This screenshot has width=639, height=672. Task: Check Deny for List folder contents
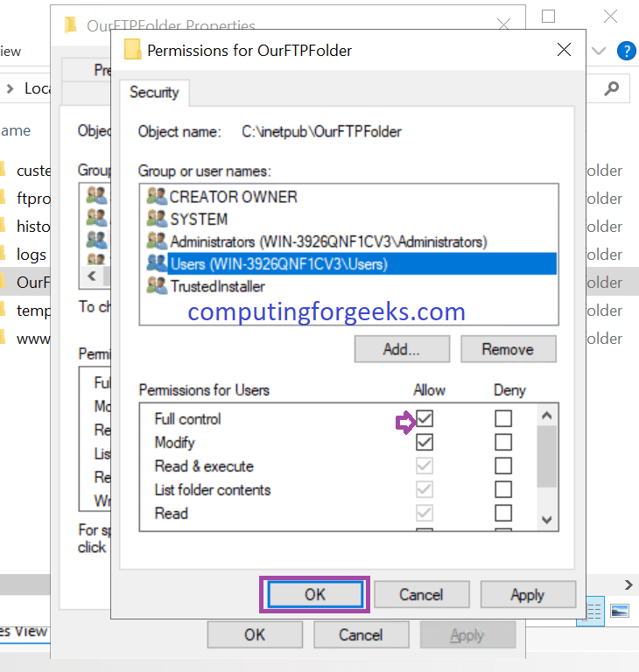[503, 489]
